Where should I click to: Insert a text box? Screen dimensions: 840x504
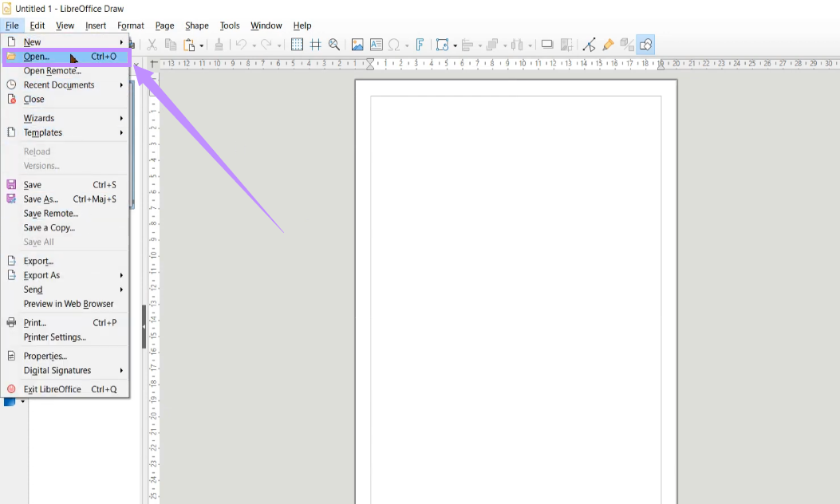click(376, 44)
